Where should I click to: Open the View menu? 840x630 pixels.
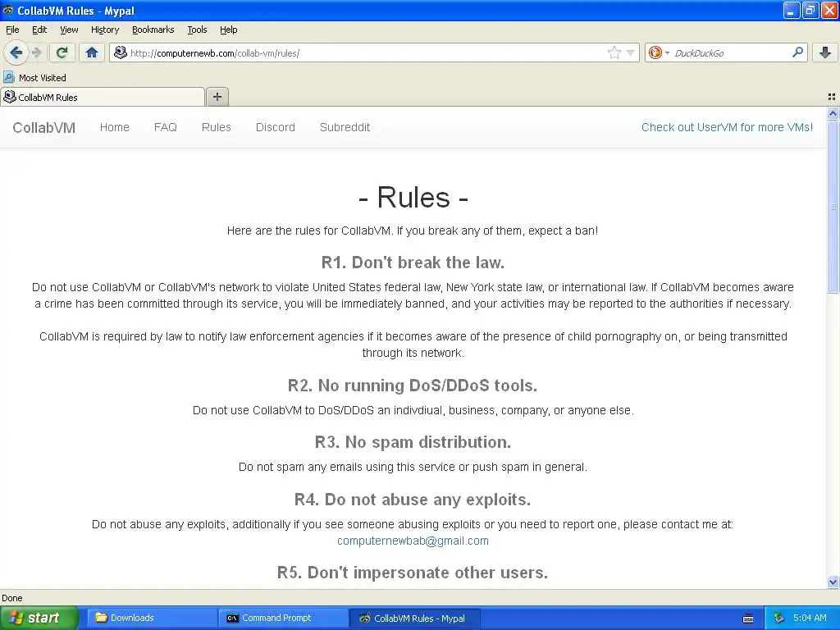pos(69,30)
